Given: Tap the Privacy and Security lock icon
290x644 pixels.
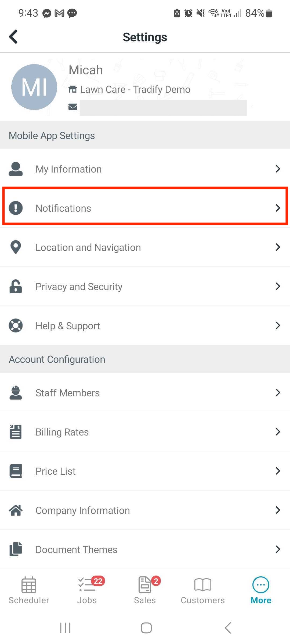Looking at the screenshot, I should 16,286.
